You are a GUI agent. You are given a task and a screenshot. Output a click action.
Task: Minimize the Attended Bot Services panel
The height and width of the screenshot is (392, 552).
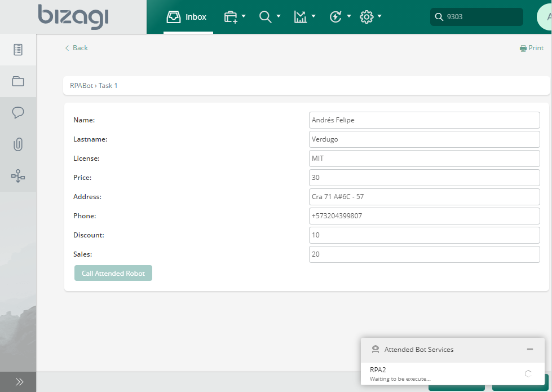[530, 349]
